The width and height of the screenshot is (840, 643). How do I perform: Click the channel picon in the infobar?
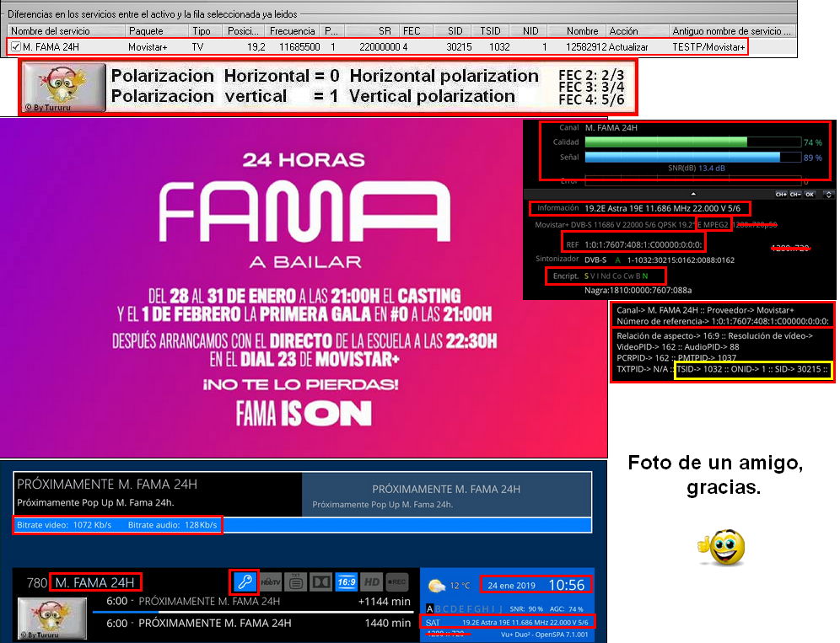(52, 619)
